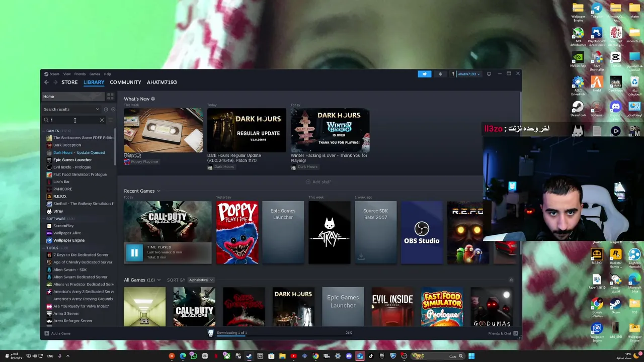
Task: Click the library sidebar scrollbar
Action: (x=116, y=146)
